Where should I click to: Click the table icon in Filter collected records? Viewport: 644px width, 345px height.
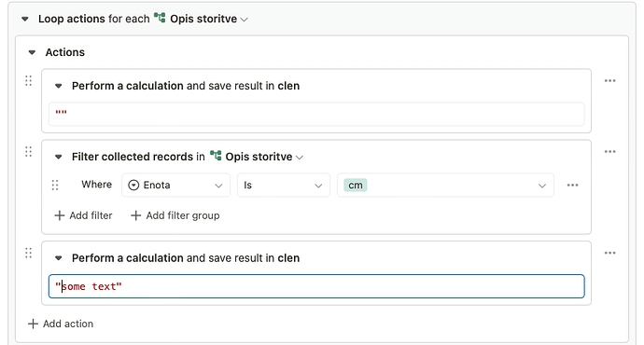tap(216, 156)
